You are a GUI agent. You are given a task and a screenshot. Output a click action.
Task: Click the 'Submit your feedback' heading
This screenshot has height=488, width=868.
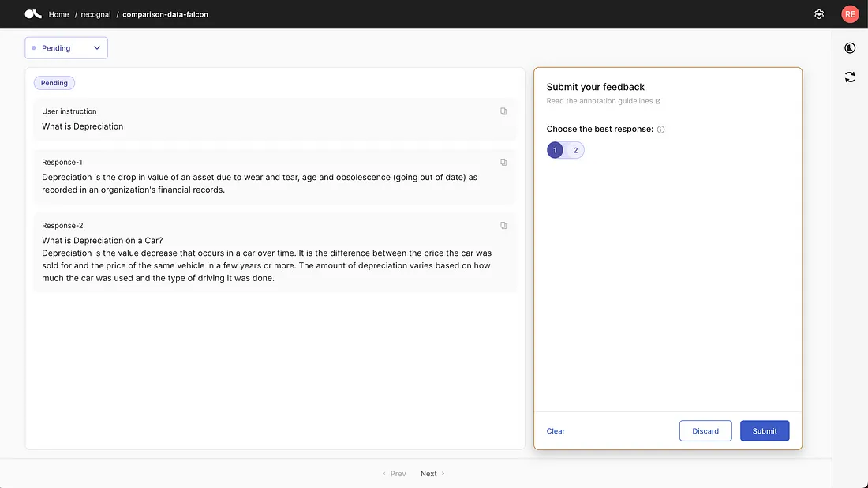coord(595,87)
